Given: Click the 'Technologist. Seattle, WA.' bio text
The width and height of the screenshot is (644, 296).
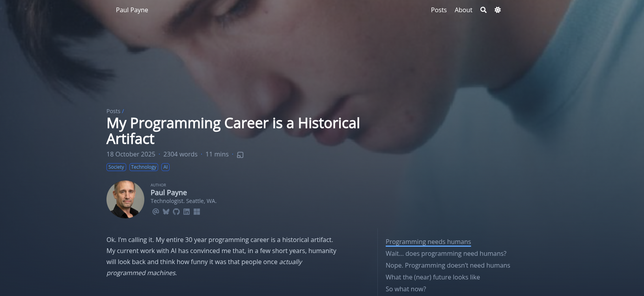Looking at the screenshot, I should (x=183, y=201).
